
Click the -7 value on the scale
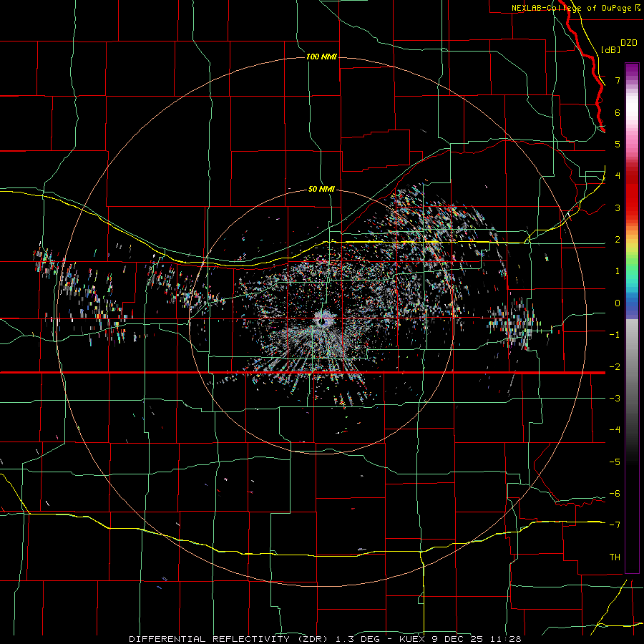pos(615,525)
